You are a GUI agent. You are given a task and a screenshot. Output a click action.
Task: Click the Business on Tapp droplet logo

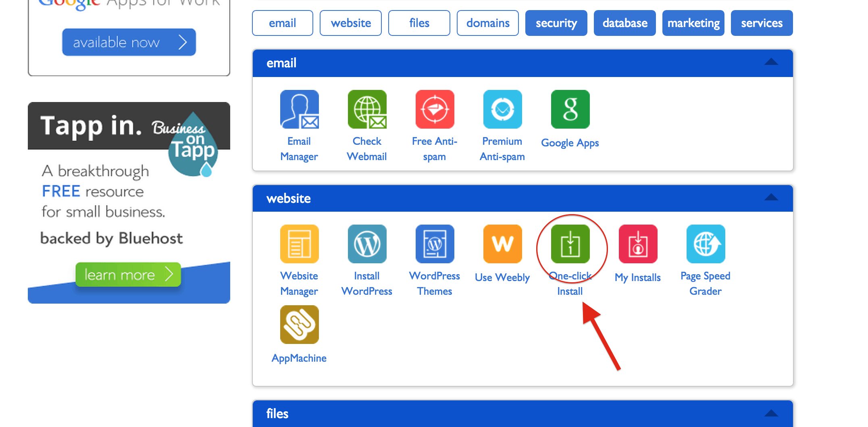tap(193, 144)
